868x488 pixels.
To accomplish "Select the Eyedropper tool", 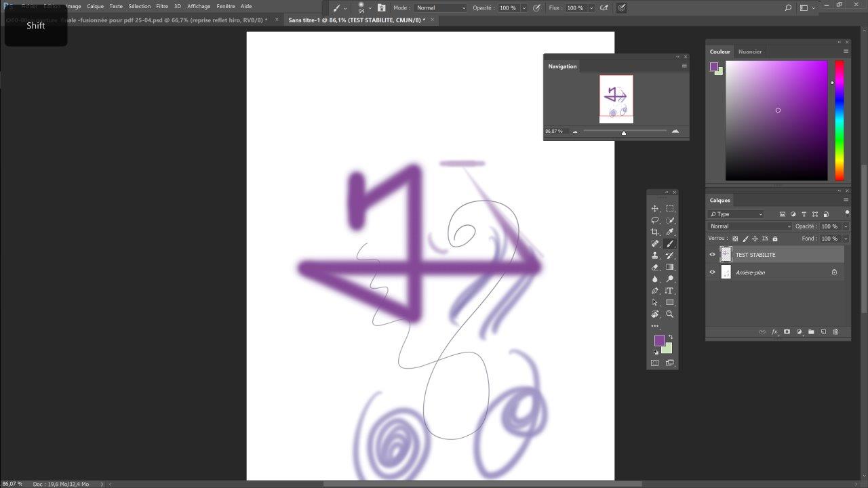I will [x=670, y=232].
